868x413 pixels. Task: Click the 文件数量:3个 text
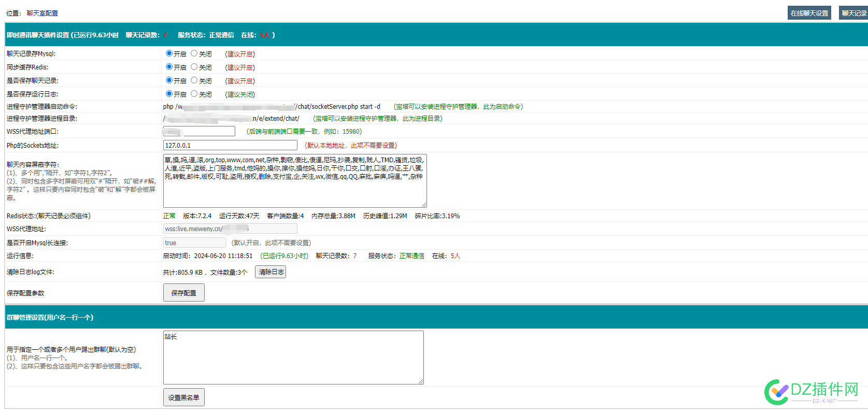(229, 272)
